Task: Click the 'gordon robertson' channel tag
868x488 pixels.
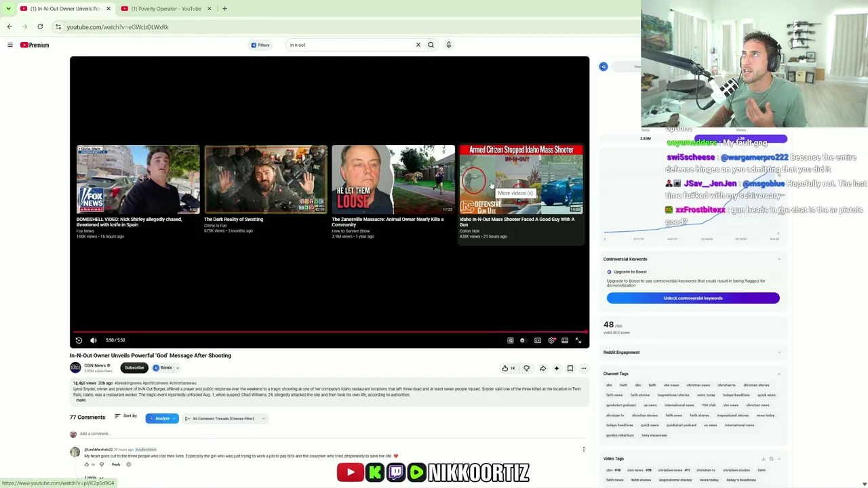Action: 620,435
